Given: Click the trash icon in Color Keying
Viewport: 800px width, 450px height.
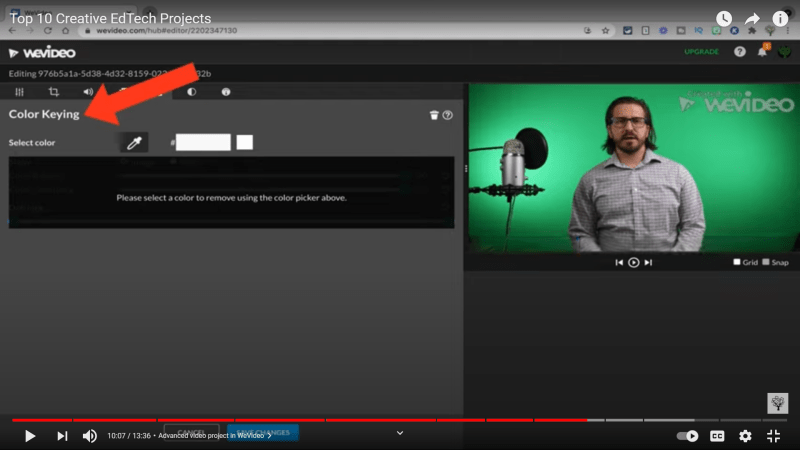Looking at the screenshot, I should pyautogui.click(x=434, y=115).
